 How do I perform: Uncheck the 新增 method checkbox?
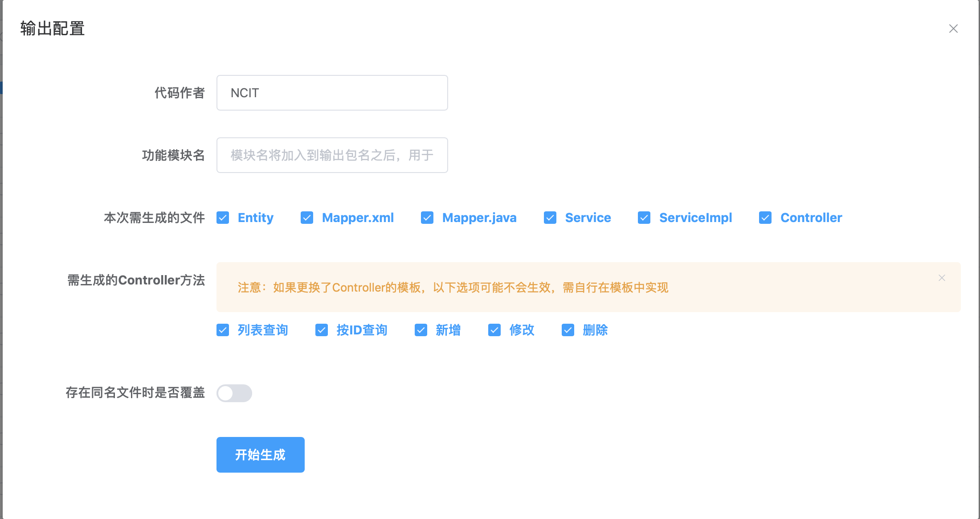point(421,330)
